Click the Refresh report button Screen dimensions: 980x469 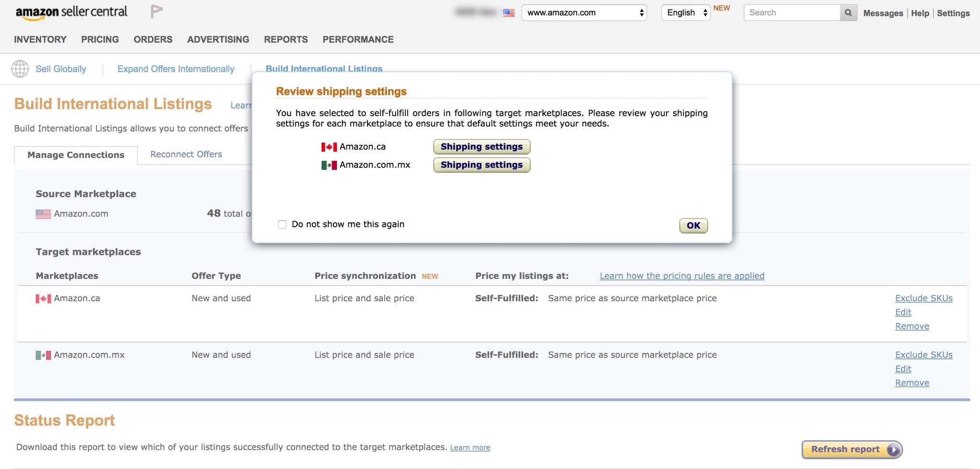852,449
